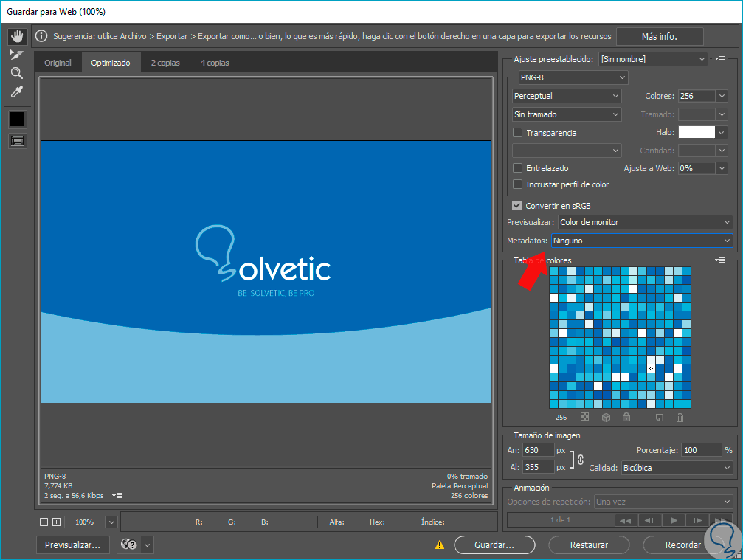743x560 pixels.
Task: Open the Opciones de repetición dropdown
Action: coord(663,502)
